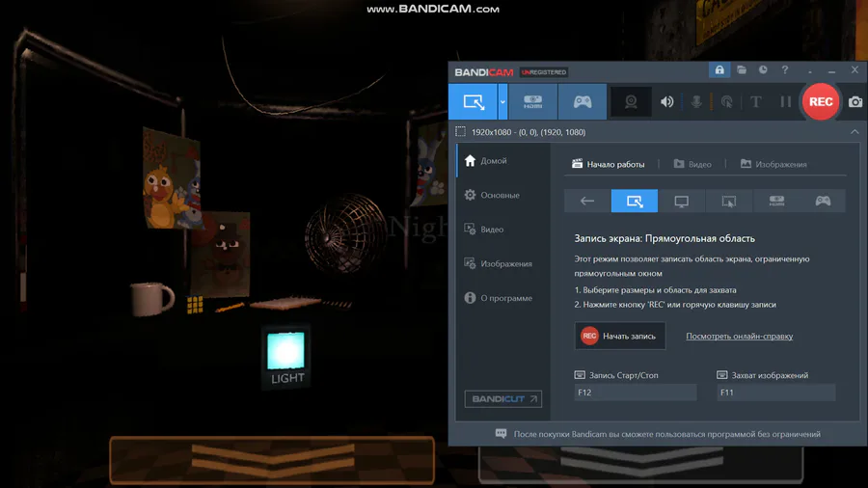Select rectangle screen recording mode in top toolbar
Screen dimensions: 868x488
coord(474,102)
